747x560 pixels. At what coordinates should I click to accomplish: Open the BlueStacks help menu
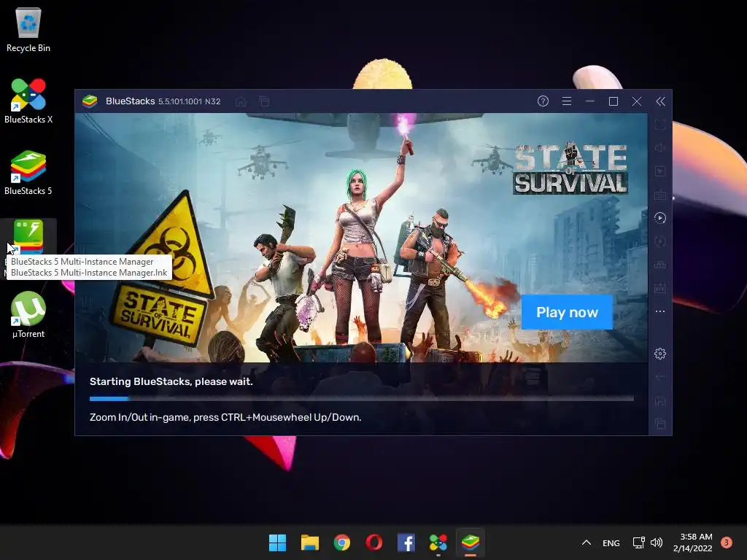click(543, 101)
